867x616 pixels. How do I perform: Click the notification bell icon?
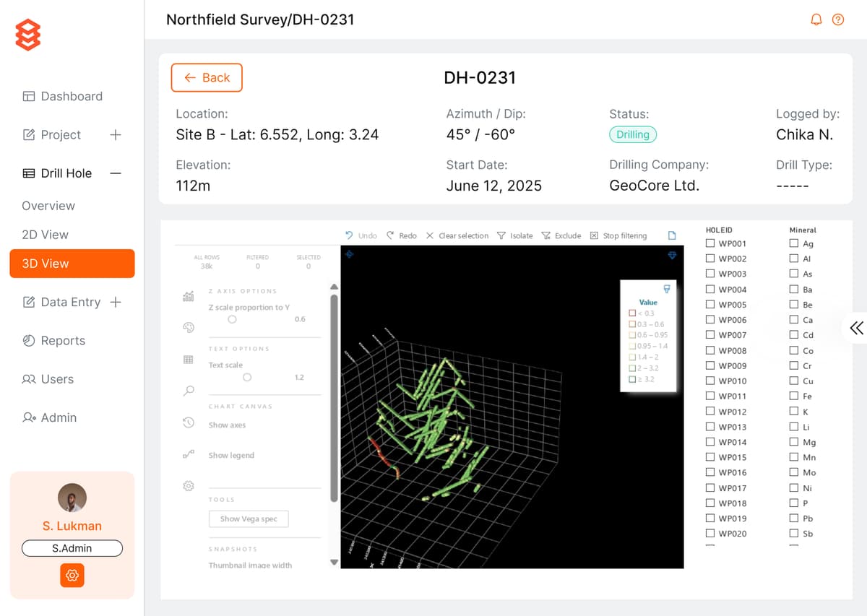pyautogui.click(x=816, y=19)
